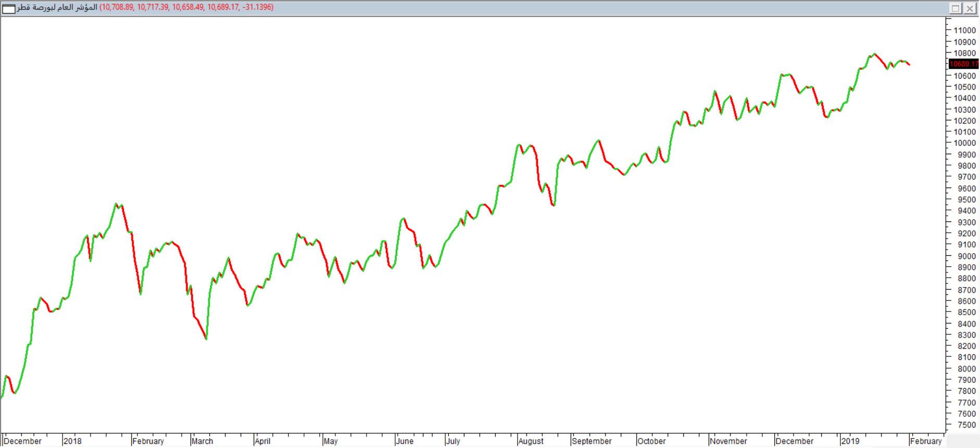The width and height of the screenshot is (980, 448).
Task: Click the change value -31.1396 in the header
Action: coord(258,7)
